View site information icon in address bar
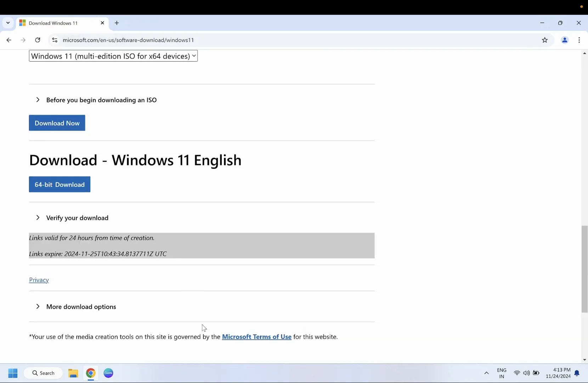The width and height of the screenshot is (588, 383). tap(55, 40)
